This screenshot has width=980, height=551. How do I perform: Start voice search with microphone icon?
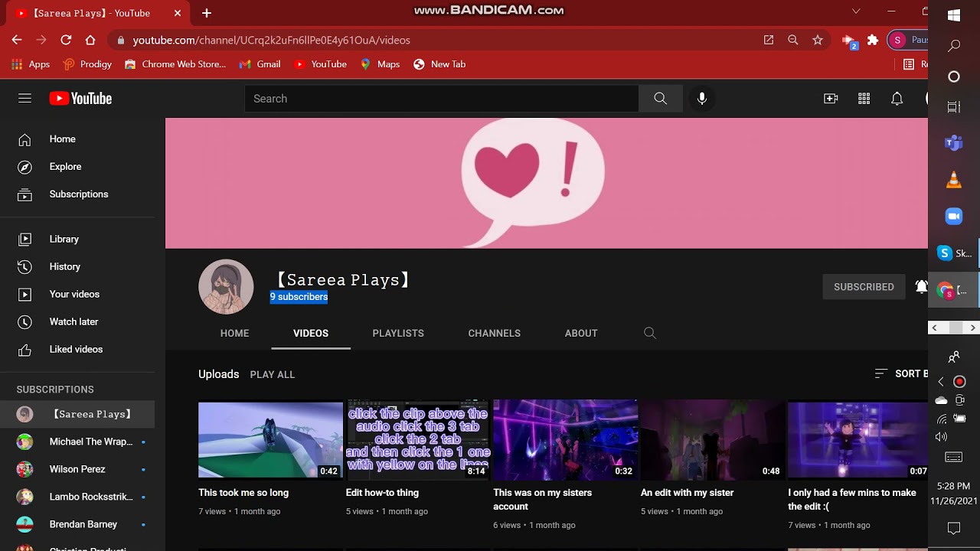point(701,99)
